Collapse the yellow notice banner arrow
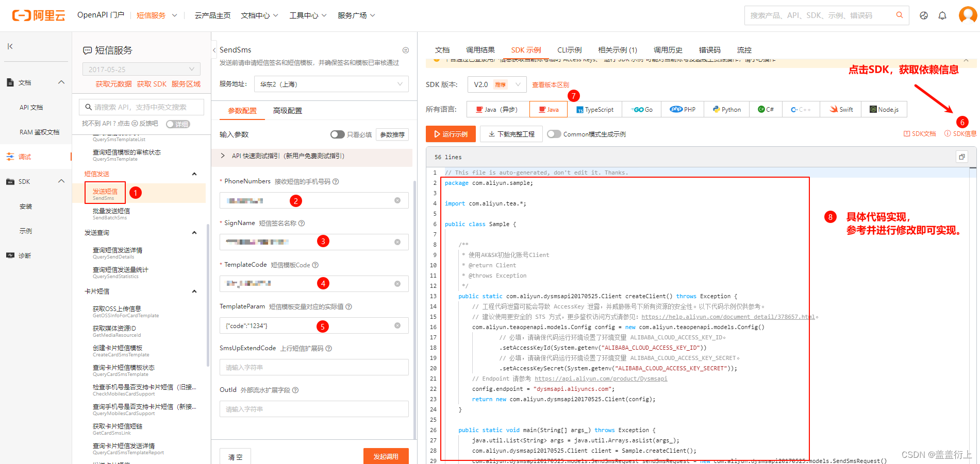This screenshot has height=464, width=980. coord(966,60)
